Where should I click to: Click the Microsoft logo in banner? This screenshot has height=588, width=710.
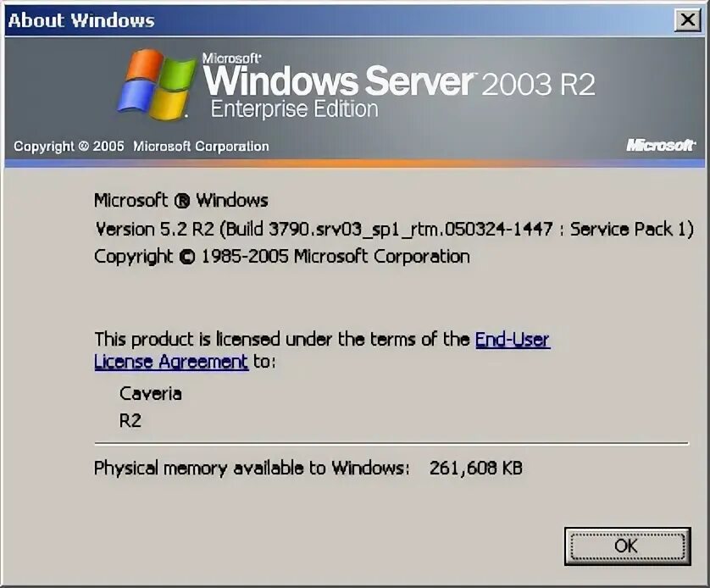click(660, 145)
